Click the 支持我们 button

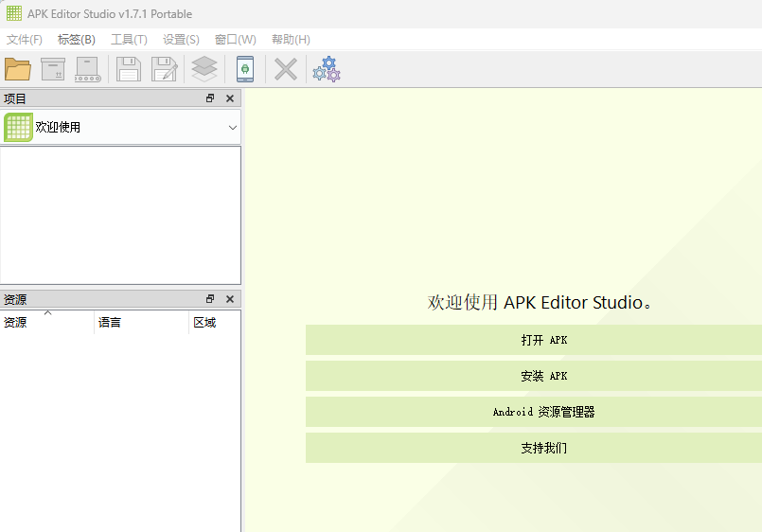tap(534, 448)
